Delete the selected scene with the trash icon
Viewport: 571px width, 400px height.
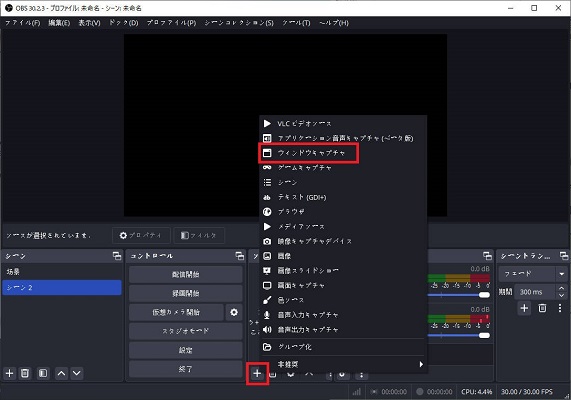coord(25,373)
